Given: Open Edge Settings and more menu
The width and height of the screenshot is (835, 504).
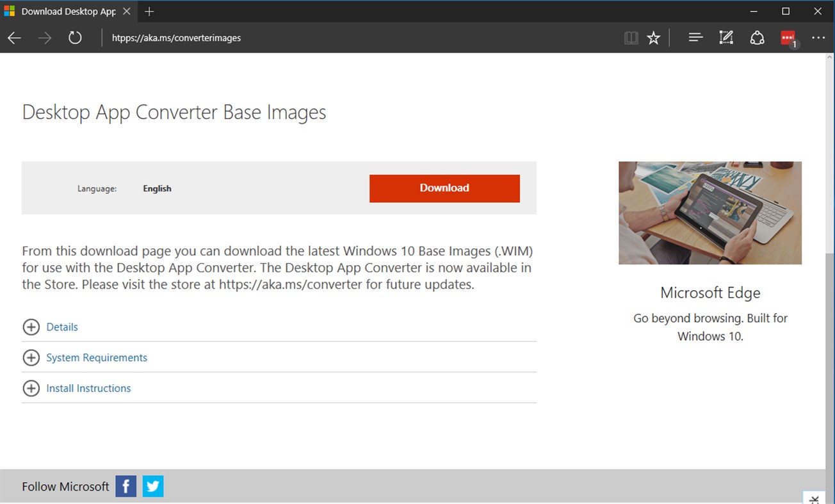Looking at the screenshot, I should tap(819, 38).
